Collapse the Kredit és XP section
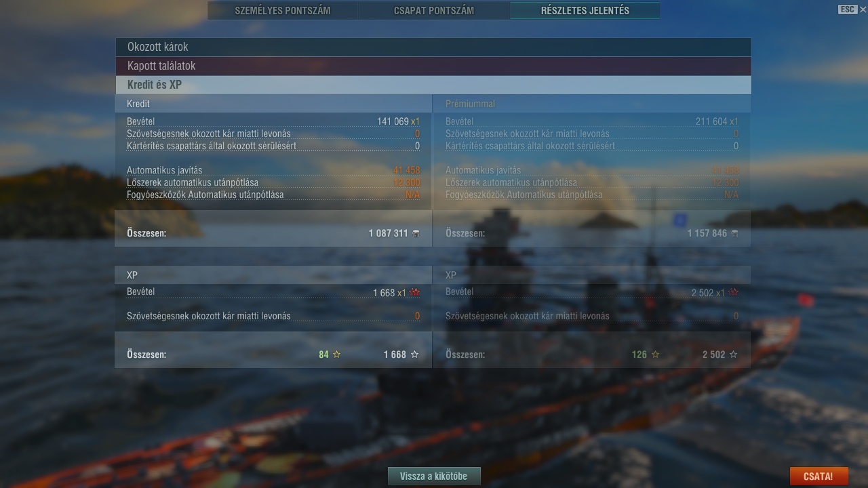868x488 pixels. (433, 85)
